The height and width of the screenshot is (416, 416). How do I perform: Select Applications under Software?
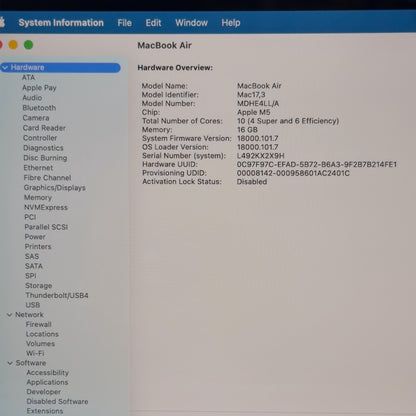47,382
